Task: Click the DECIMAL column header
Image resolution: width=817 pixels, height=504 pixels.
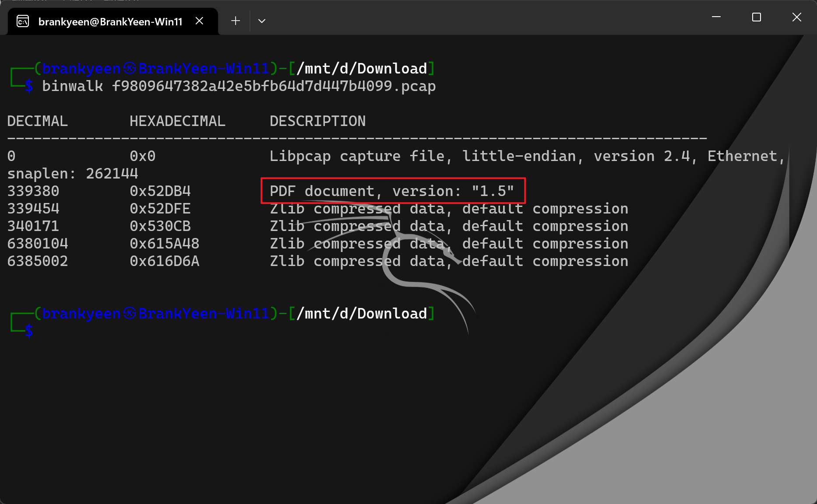Action: [38, 121]
